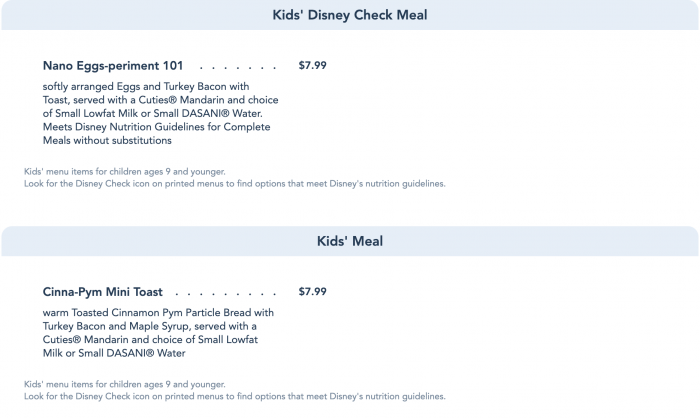Click the first Disney Check icon guideline sentence

[x=235, y=184]
